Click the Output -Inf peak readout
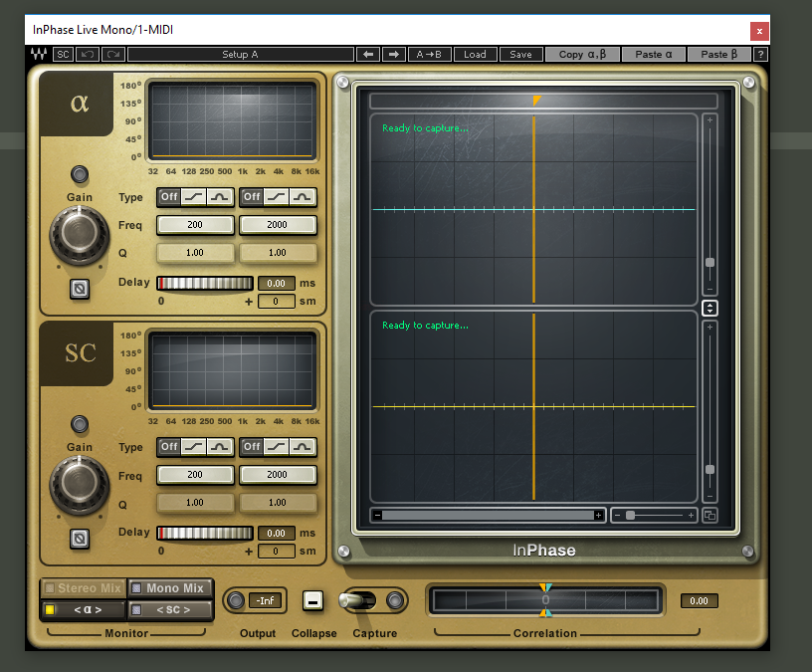 click(265, 600)
